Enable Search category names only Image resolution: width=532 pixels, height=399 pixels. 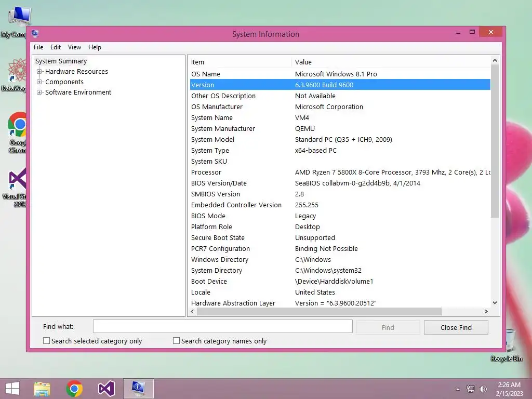[177, 341]
